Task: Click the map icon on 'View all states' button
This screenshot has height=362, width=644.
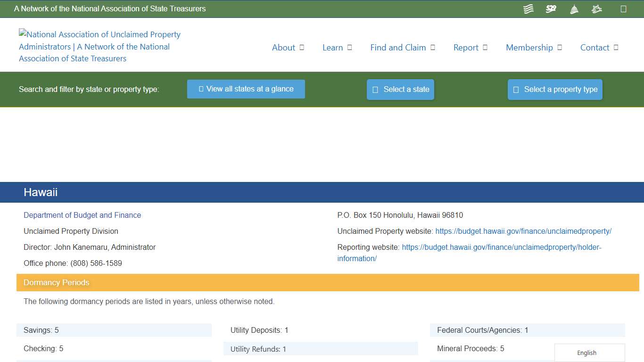Action: pos(201,89)
